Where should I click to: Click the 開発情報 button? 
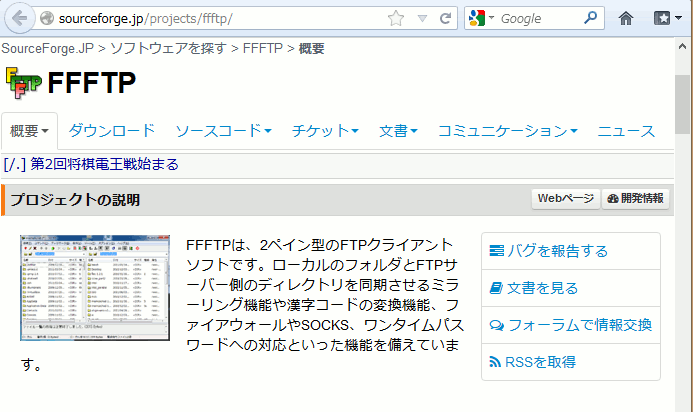635,199
